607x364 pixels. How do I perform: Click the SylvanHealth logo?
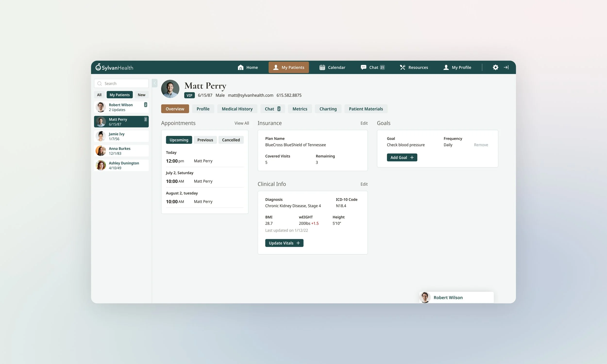click(114, 67)
